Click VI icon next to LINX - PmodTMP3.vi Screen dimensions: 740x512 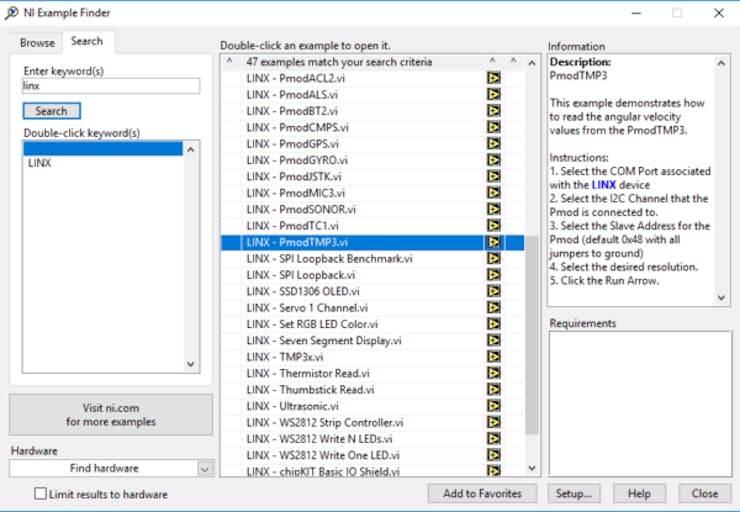click(x=494, y=242)
